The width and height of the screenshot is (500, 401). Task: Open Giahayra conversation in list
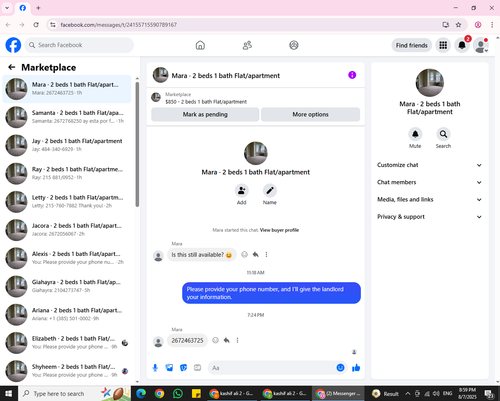(67, 286)
